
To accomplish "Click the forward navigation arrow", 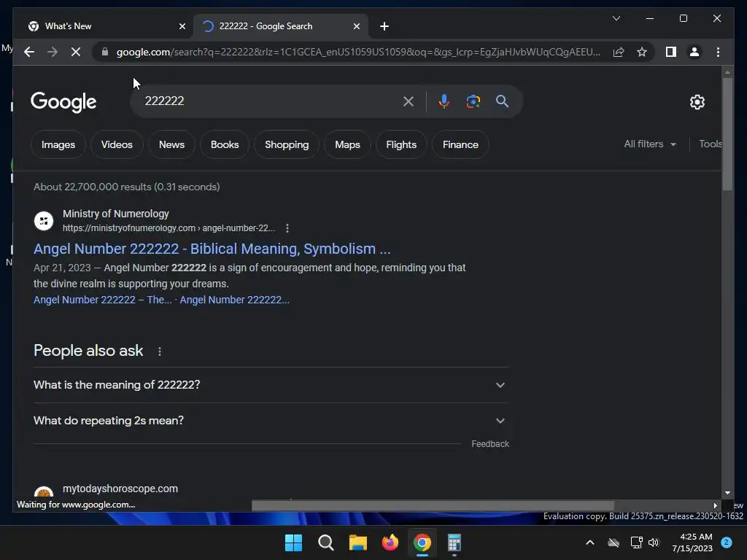I will point(53,52).
